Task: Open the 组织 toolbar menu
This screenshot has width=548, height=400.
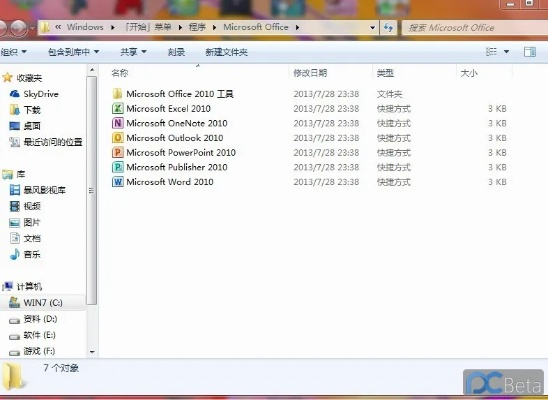Action: tap(13, 52)
